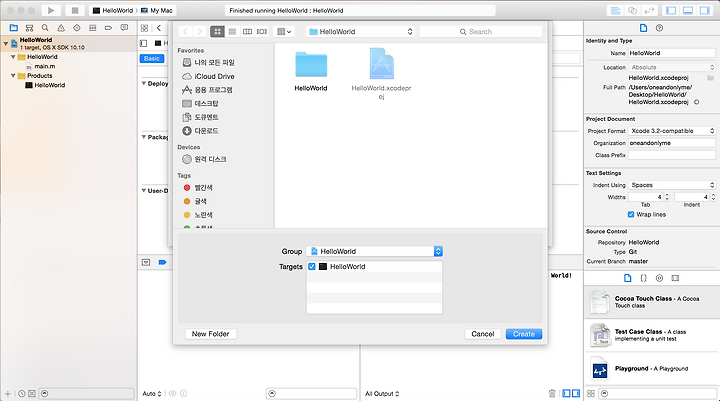Show the Quick Help inspector
720x401 pixels.
pos(659,28)
